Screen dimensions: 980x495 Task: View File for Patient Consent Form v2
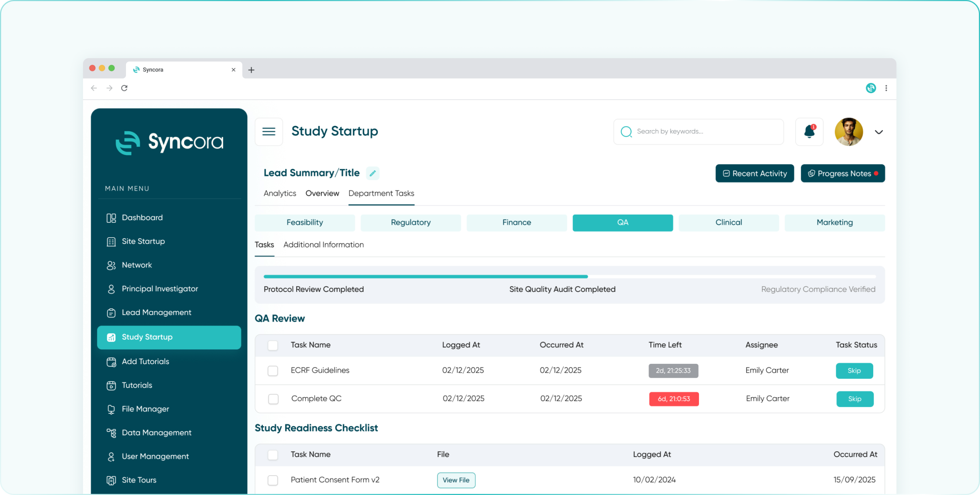coord(456,480)
